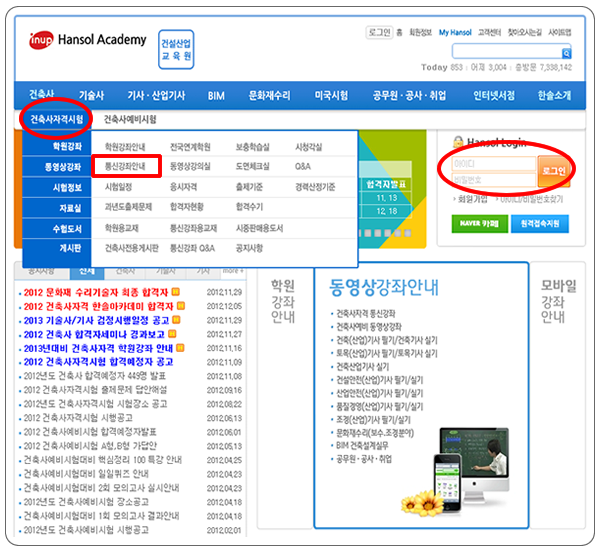Select 미국시험 in the main navigation
Image resolution: width=600 pixels, height=551 pixels.
331,95
